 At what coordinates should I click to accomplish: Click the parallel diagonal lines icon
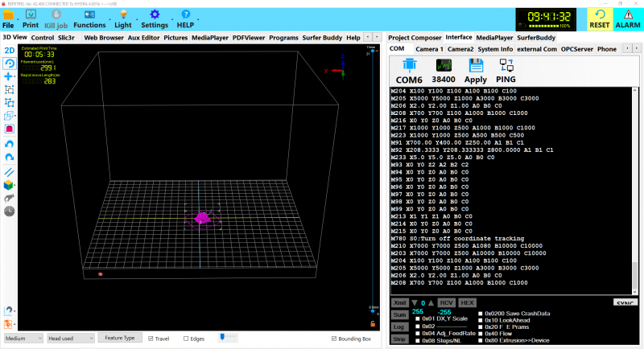(x=9, y=172)
